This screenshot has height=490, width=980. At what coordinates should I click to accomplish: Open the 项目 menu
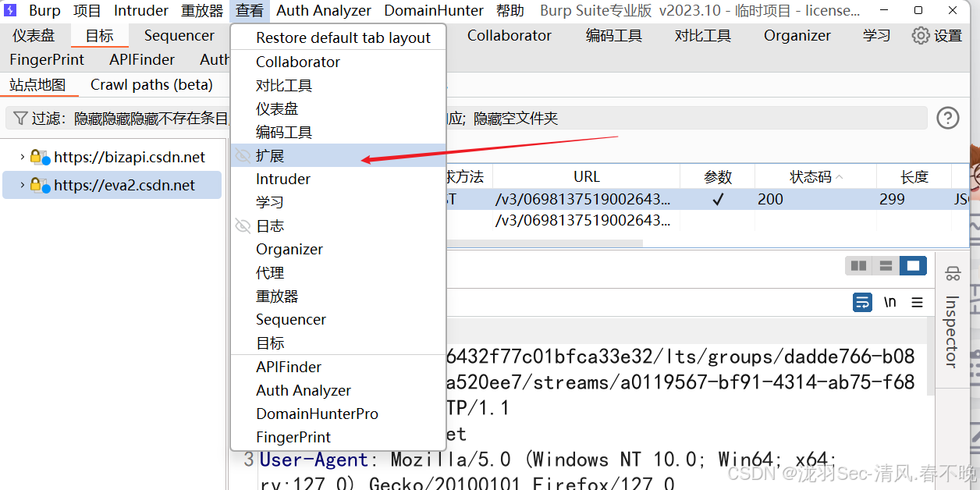(x=87, y=11)
